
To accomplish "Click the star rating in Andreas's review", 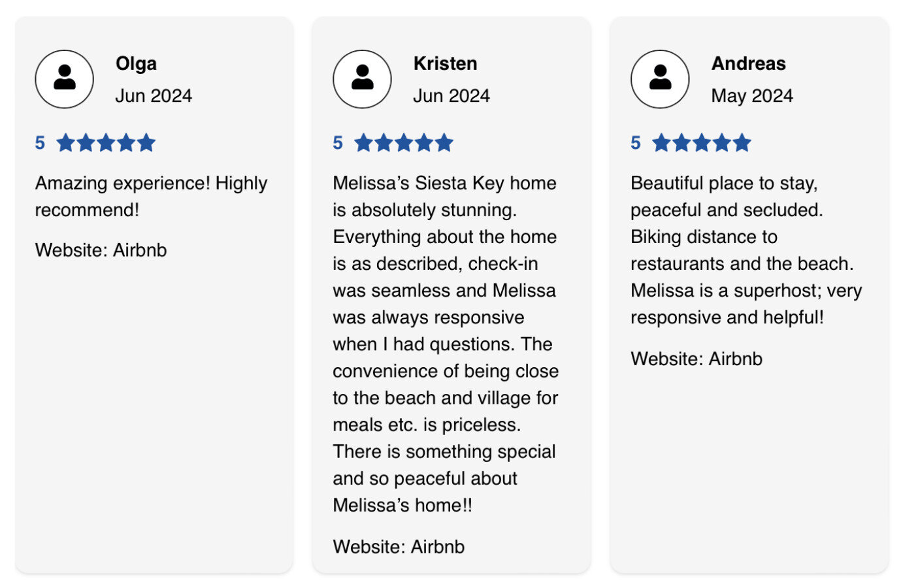I will pos(702,142).
